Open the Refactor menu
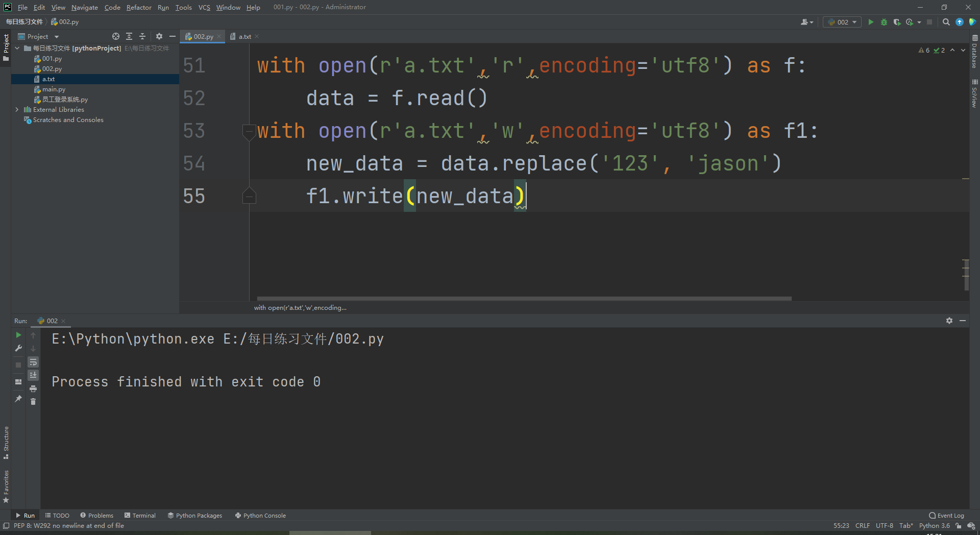 (139, 7)
